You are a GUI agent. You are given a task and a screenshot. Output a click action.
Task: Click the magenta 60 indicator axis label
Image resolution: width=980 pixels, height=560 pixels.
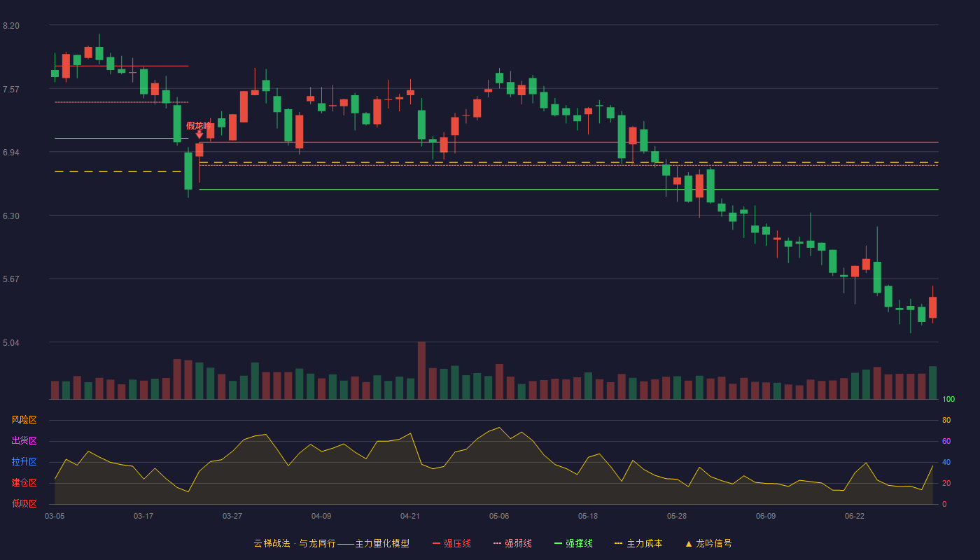pyautogui.click(x=946, y=442)
